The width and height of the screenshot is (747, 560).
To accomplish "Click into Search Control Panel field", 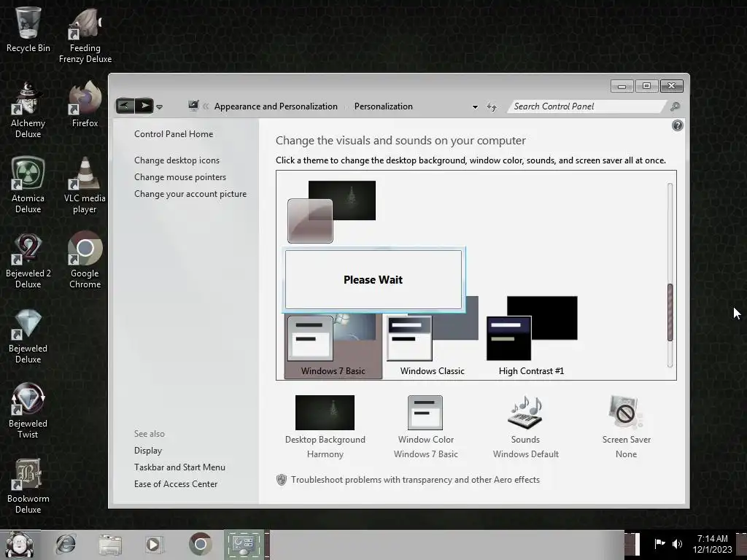I will pyautogui.click(x=587, y=106).
